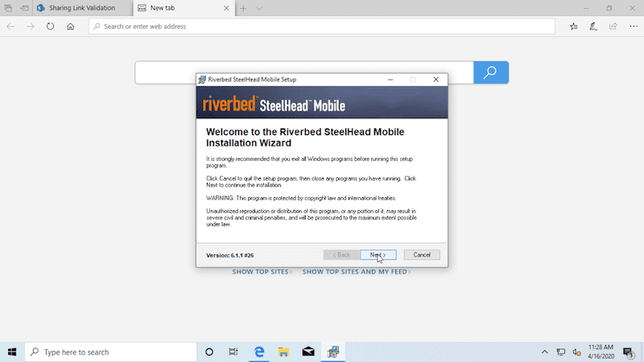
Task: Go back in Edge browser
Action: [10, 27]
